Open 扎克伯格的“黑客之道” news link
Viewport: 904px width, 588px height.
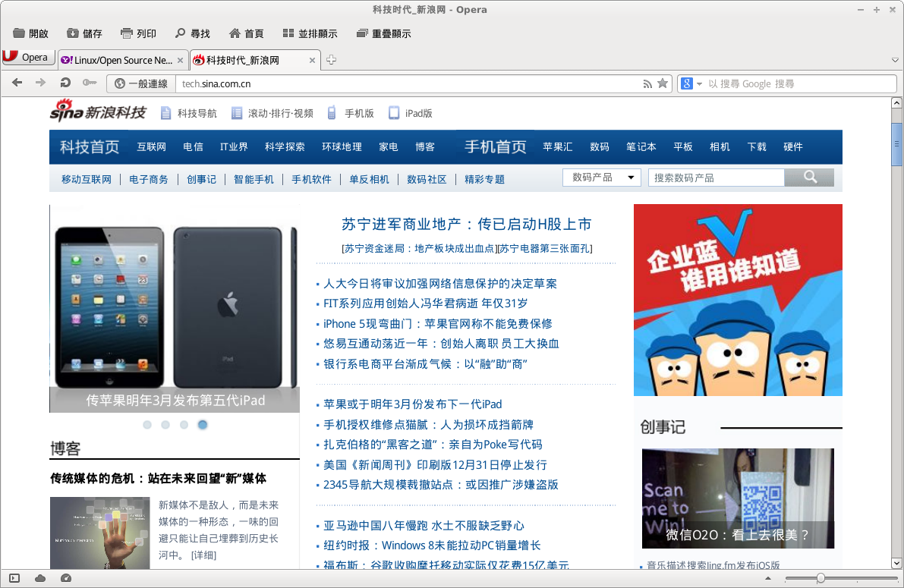click(433, 445)
